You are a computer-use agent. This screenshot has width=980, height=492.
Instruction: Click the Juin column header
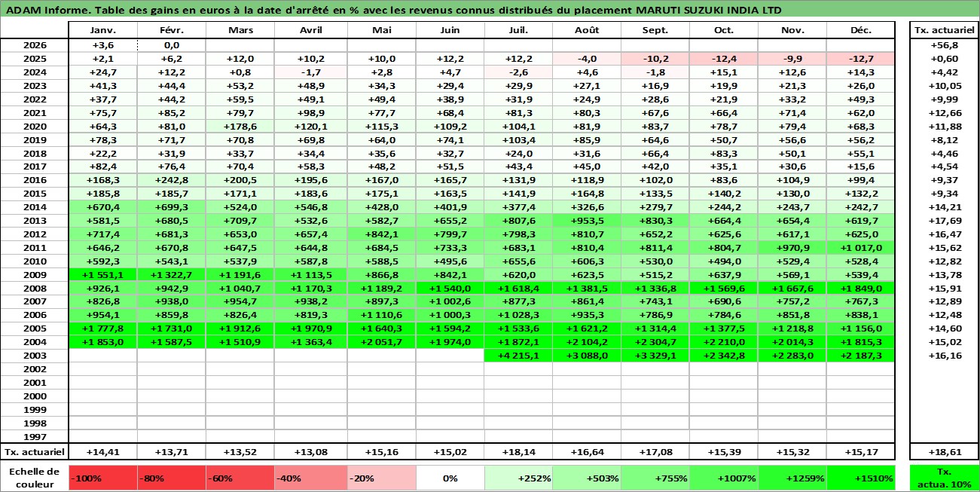click(x=450, y=30)
